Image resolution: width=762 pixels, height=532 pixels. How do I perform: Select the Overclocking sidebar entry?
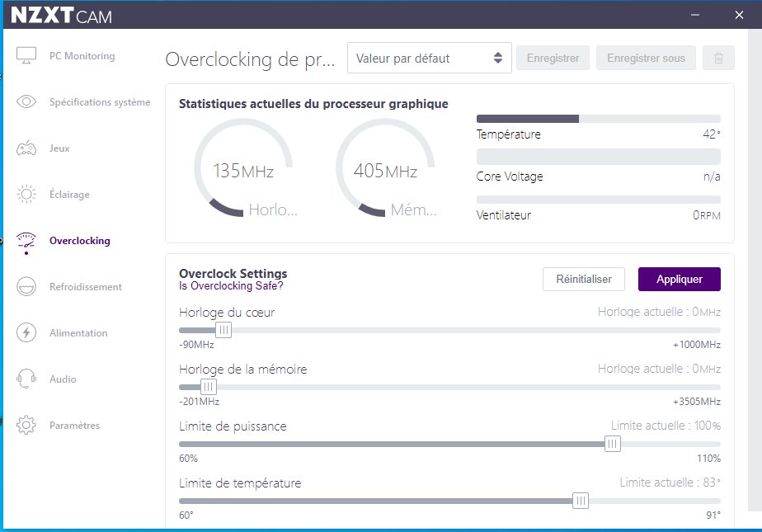(80, 240)
